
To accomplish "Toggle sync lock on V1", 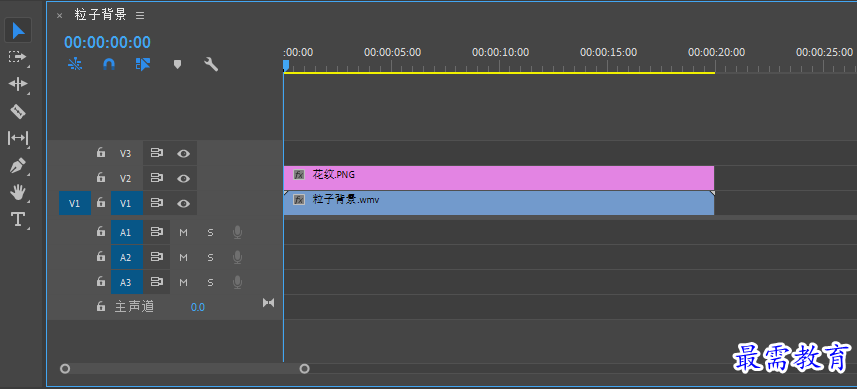I will pyautogui.click(x=157, y=203).
